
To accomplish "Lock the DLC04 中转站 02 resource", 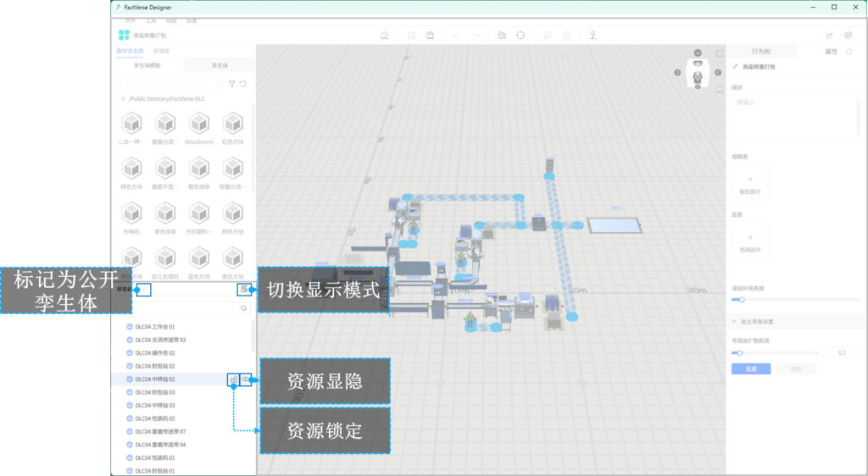I will click(234, 379).
